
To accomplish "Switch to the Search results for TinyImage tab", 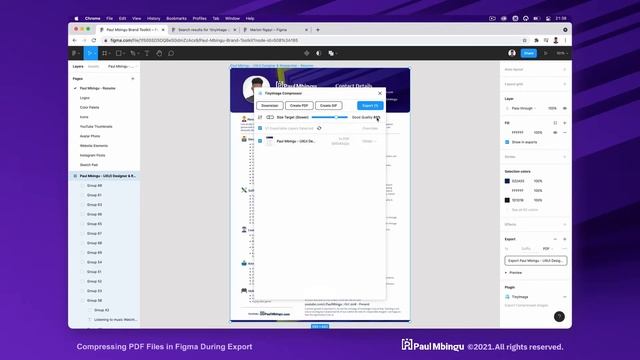I will pos(204,30).
